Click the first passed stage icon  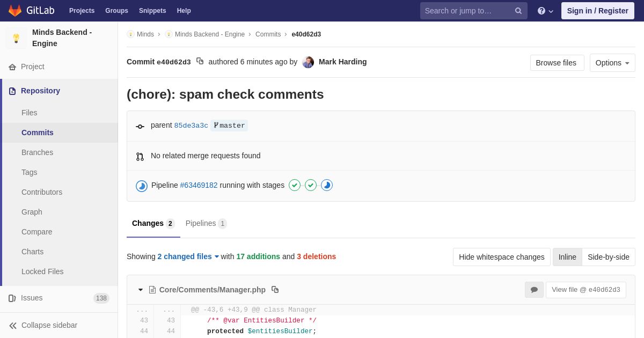(x=295, y=185)
